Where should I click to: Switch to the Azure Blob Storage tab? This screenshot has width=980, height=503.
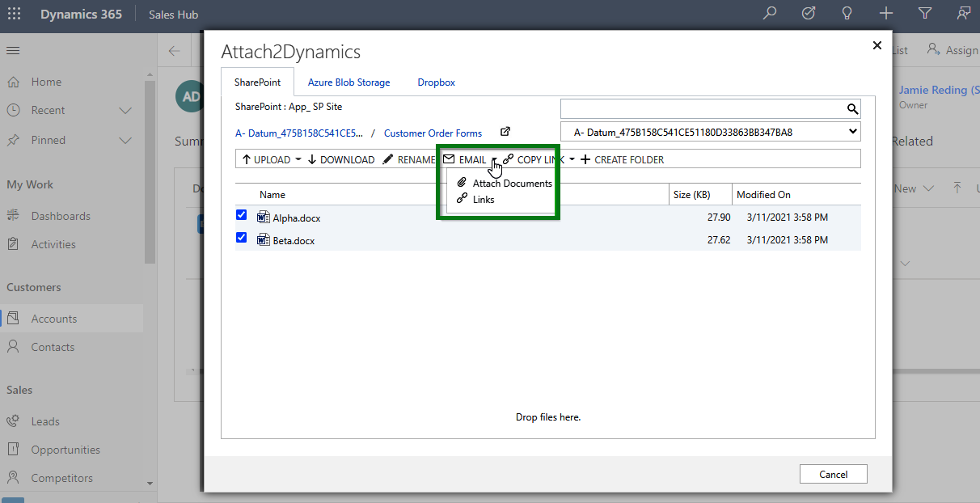348,82
